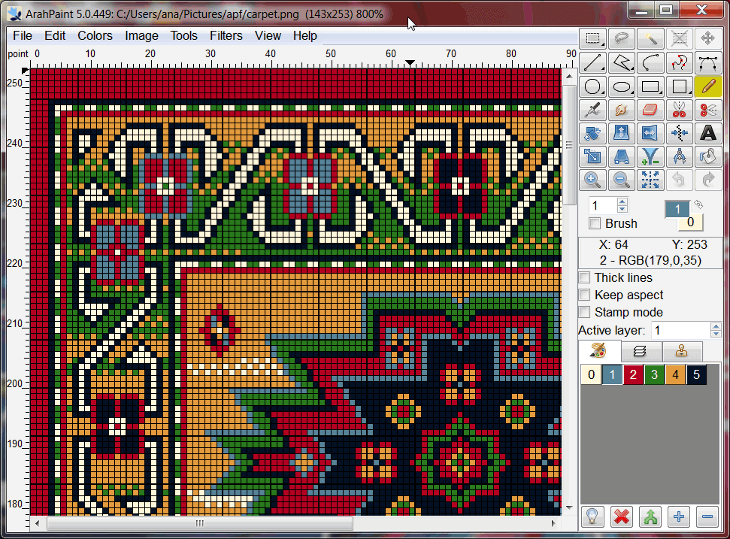The height and width of the screenshot is (539, 730).
Task: Select the ellipse shape tool
Action: [x=622, y=87]
